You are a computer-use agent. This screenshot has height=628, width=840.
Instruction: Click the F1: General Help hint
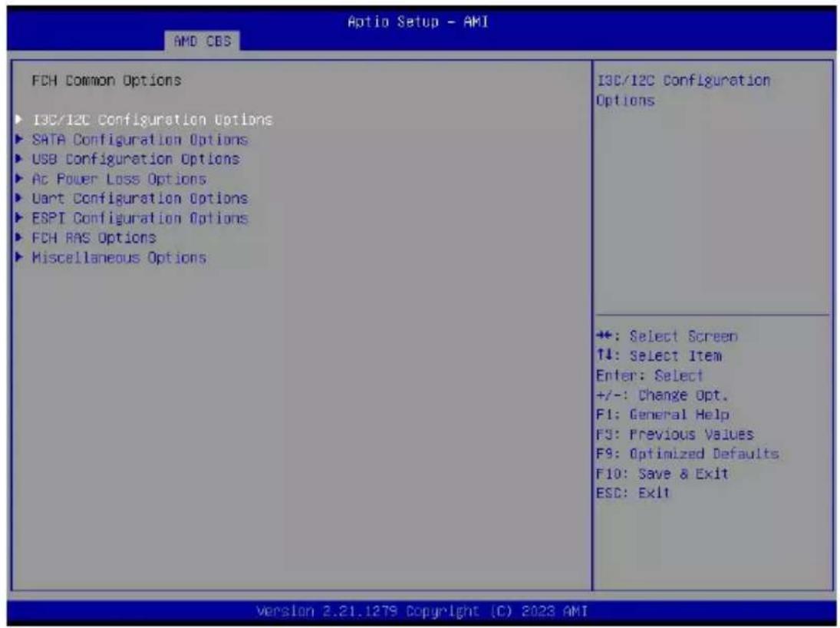(x=663, y=415)
